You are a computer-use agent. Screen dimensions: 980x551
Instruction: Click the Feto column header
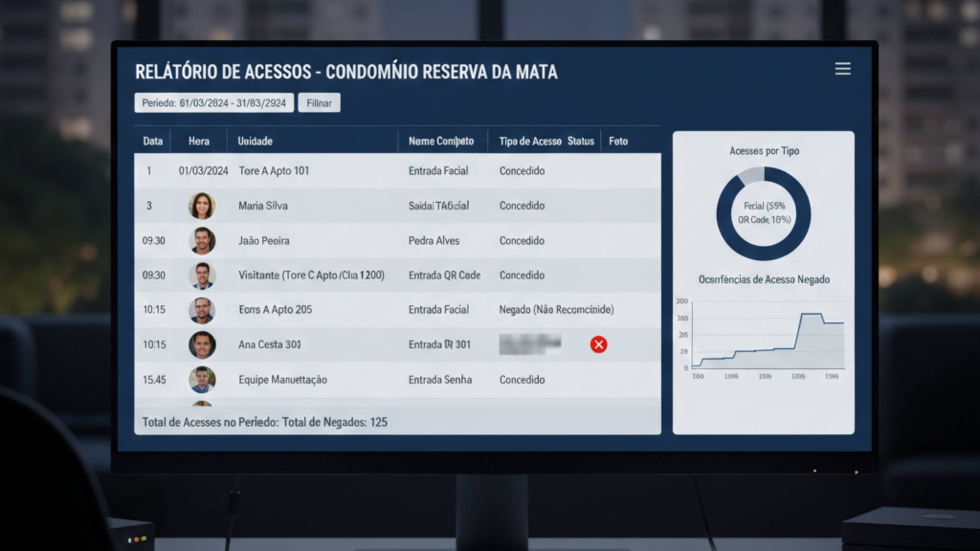618,141
